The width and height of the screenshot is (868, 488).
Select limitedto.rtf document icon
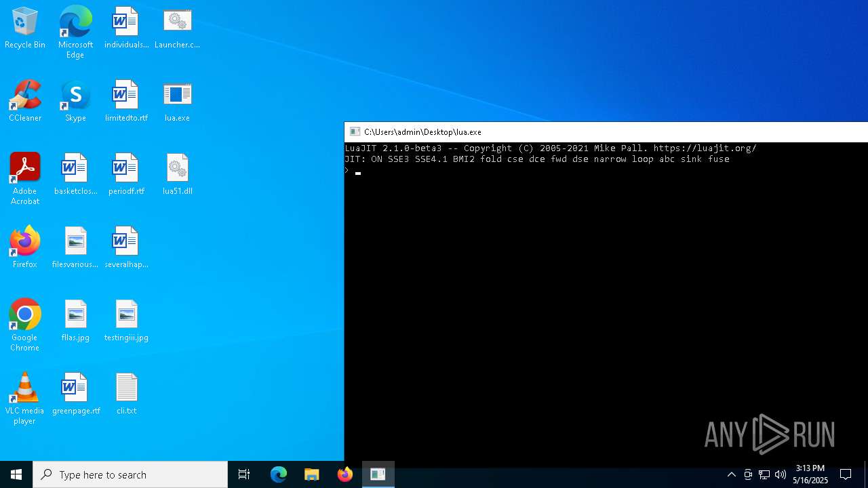[x=126, y=102]
